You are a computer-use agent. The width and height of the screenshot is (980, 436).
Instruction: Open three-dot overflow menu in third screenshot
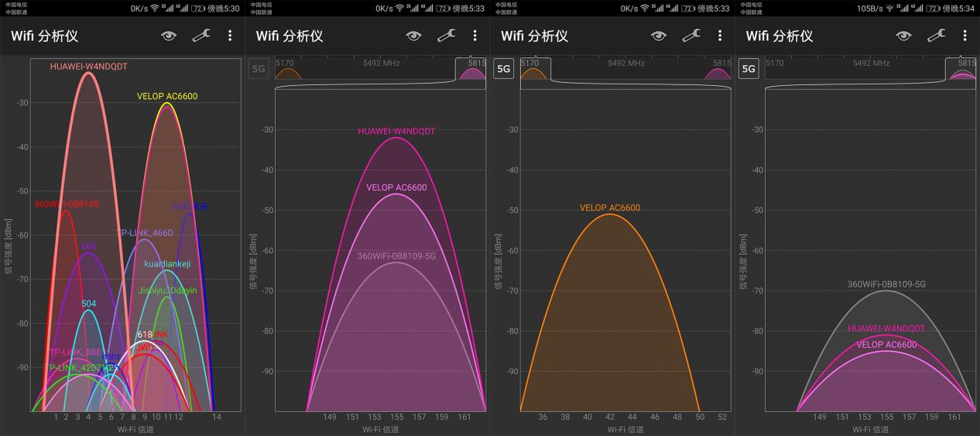coord(720,36)
